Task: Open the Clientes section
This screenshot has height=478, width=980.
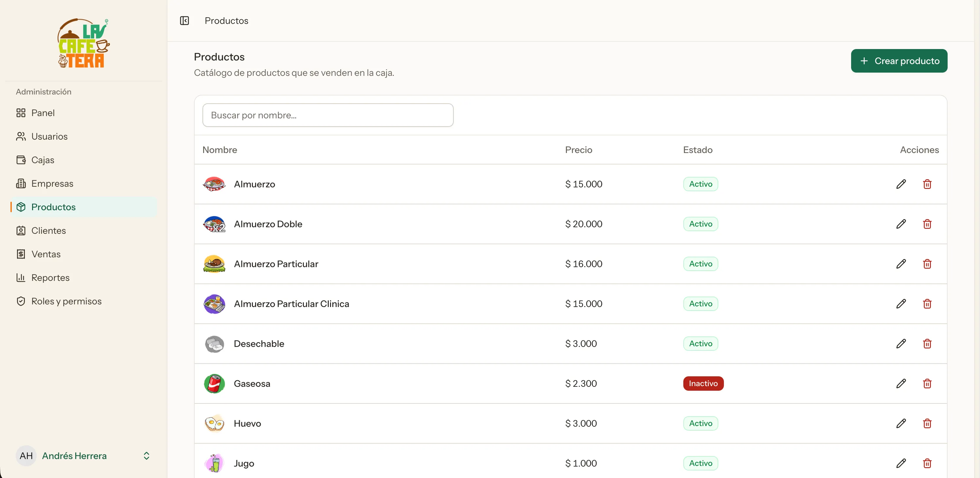Action: pos(84,230)
